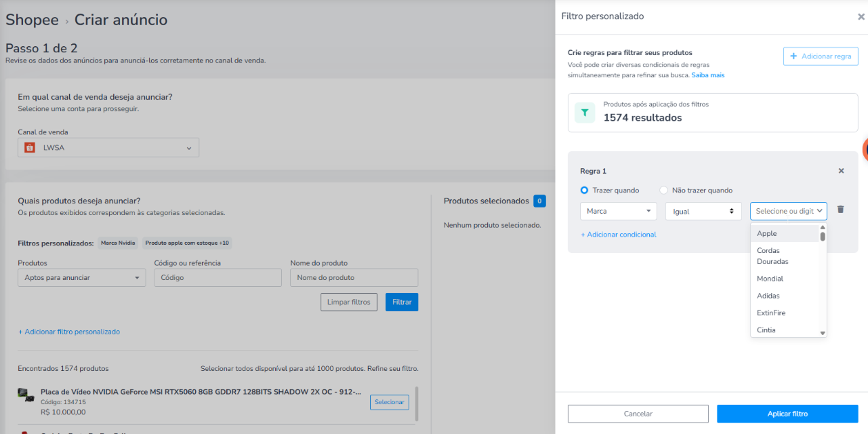Select the Trazer quando radio option
The image size is (868, 434).
[x=584, y=191]
